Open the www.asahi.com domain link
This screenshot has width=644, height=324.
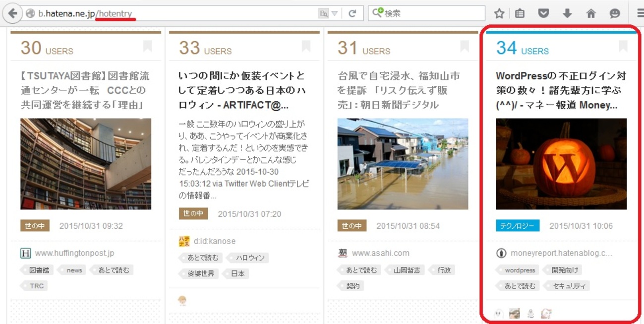pyautogui.click(x=381, y=253)
